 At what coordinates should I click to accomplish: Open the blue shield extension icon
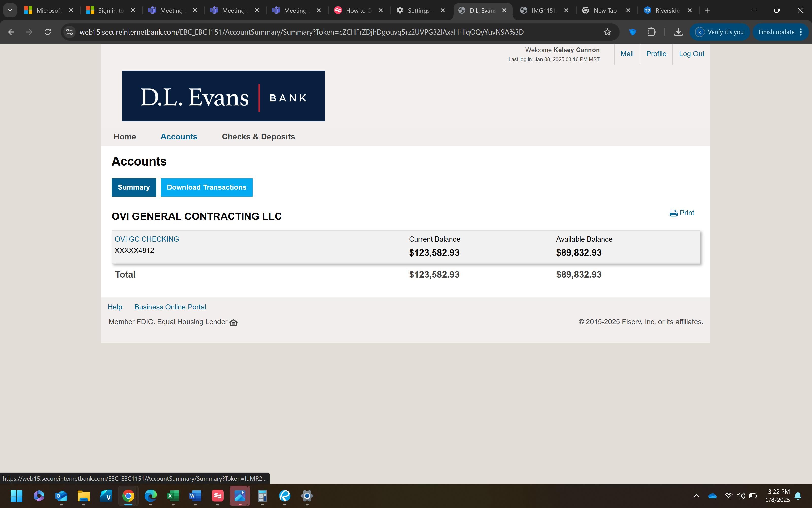tap(633, 32)
